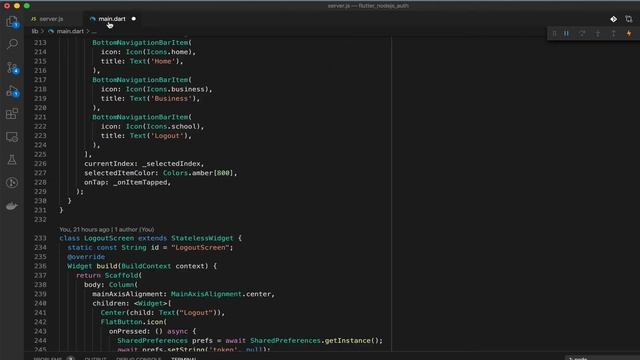Click 'getInstance' on line 244

coord(347,340)
